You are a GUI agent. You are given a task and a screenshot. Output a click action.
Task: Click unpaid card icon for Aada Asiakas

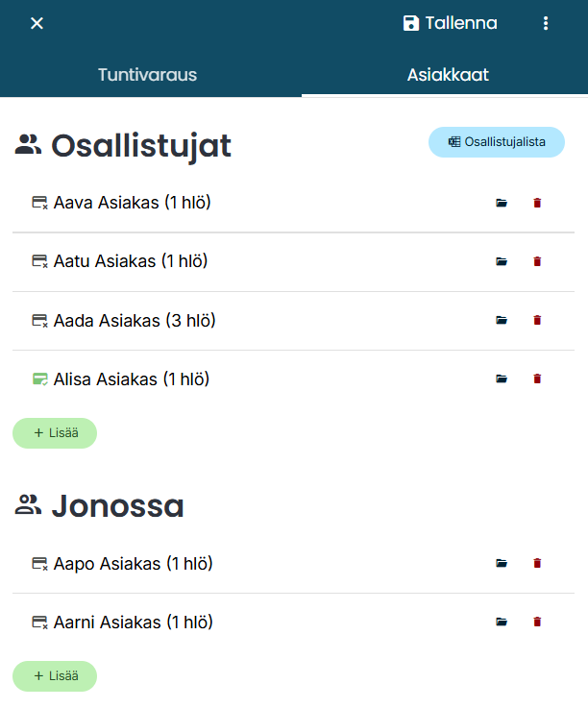tap(39, 320)
